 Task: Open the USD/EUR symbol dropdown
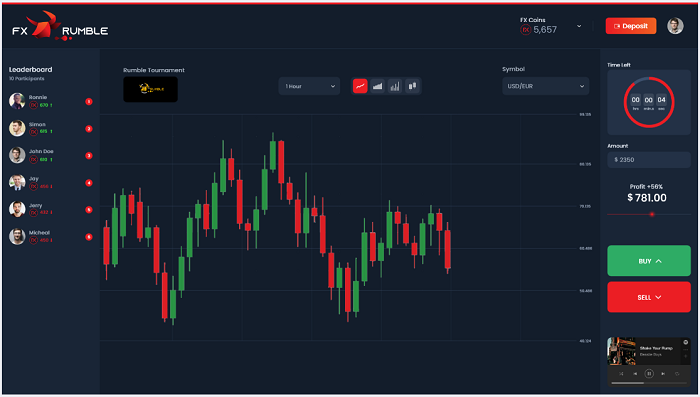tap(546, 86)
